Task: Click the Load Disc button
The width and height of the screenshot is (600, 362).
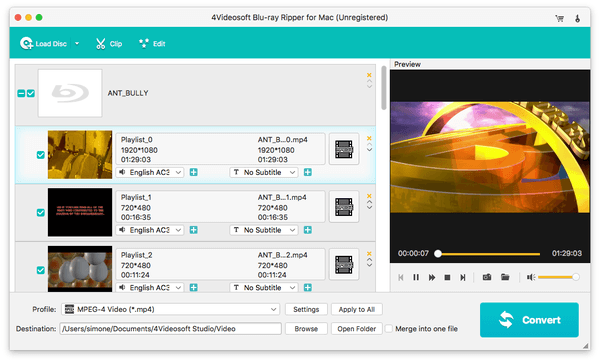Action: tap(43, 44)
